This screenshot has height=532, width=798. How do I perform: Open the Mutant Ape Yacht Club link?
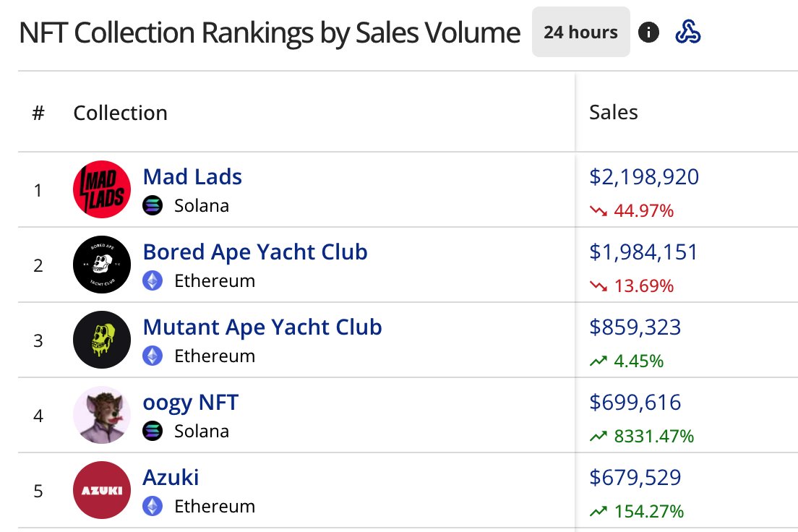click(262, 327)
